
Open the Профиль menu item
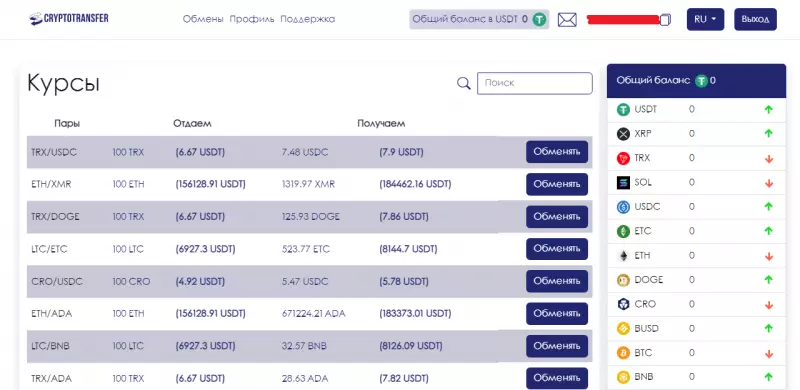[252, 19]
